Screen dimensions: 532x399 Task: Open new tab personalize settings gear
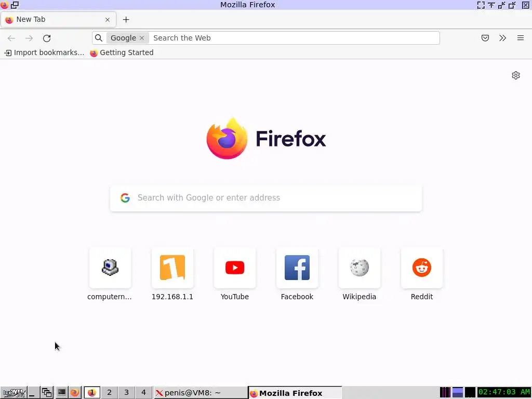coord(516,75)
